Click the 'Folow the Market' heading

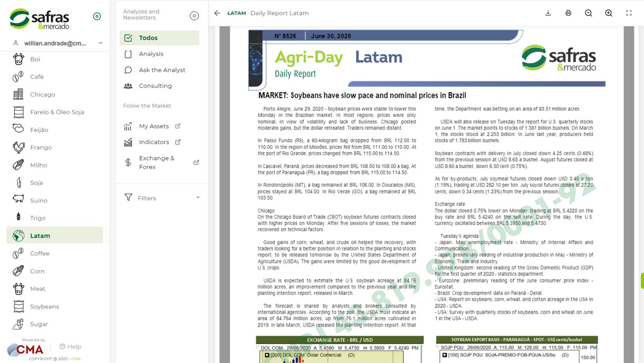[x=147, y=106]
